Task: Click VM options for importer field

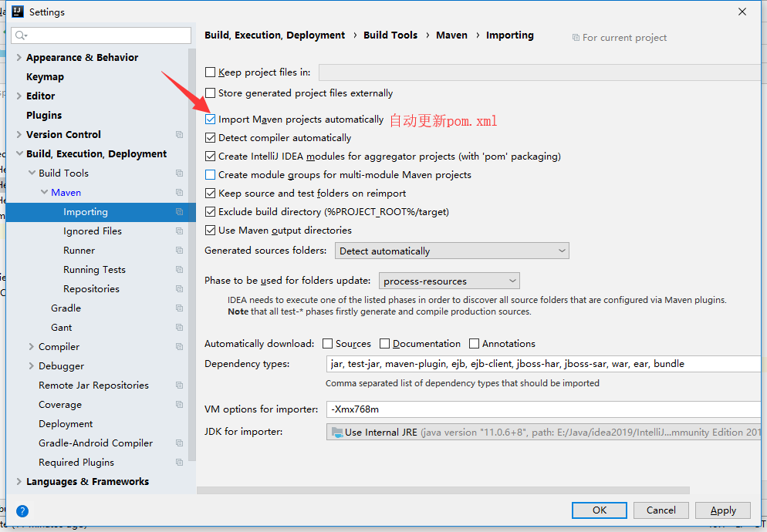Action: pos(543,409)
